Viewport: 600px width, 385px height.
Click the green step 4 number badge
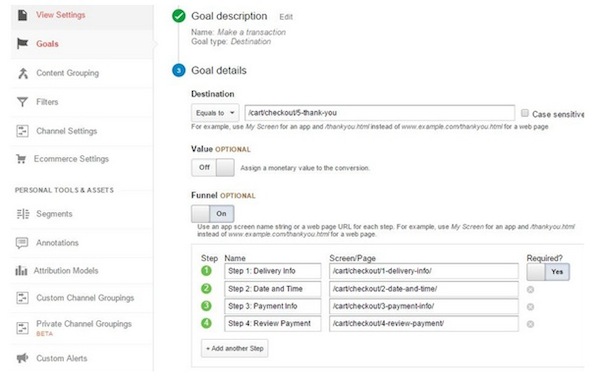[x=206, y=323]
